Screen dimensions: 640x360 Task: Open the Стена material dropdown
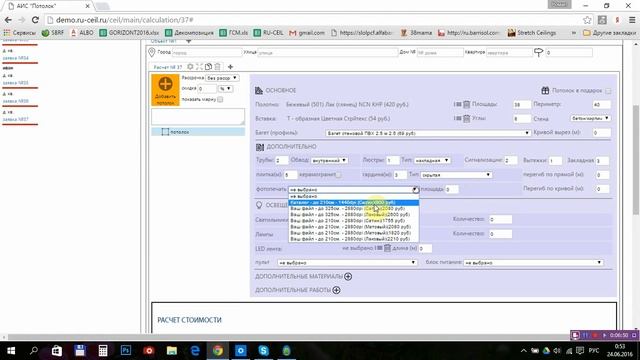(x=590, y=118)
